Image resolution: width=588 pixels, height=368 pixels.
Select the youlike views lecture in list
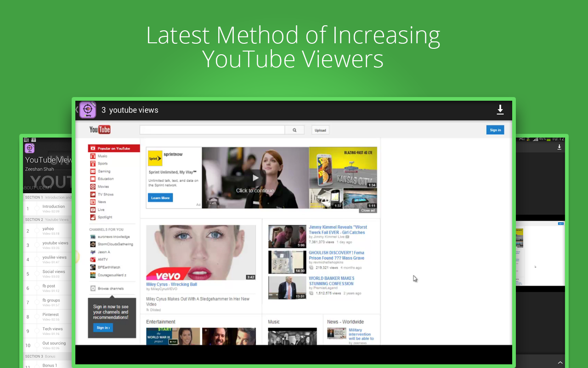54,258
